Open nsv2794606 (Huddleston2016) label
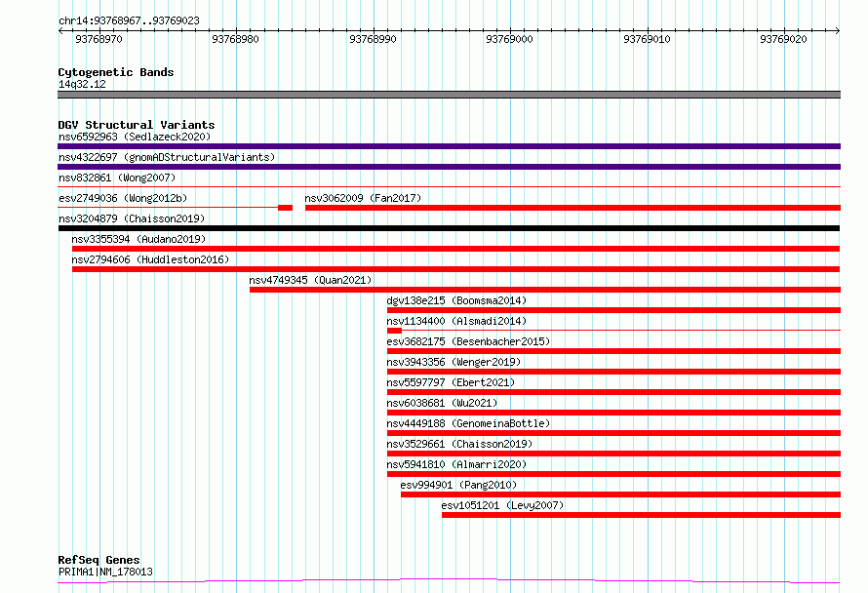Viewport: 868px width, 593px height. tap(150, 259)
